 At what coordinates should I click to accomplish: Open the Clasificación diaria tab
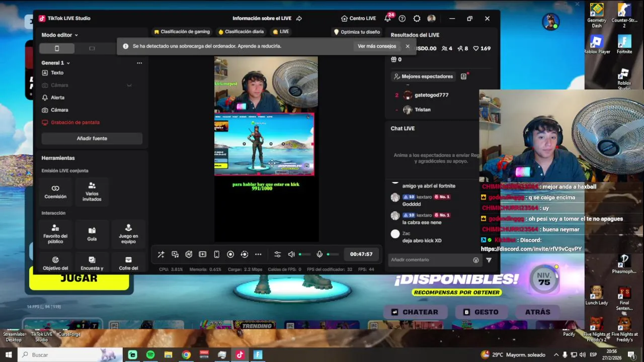pos(241,32)
